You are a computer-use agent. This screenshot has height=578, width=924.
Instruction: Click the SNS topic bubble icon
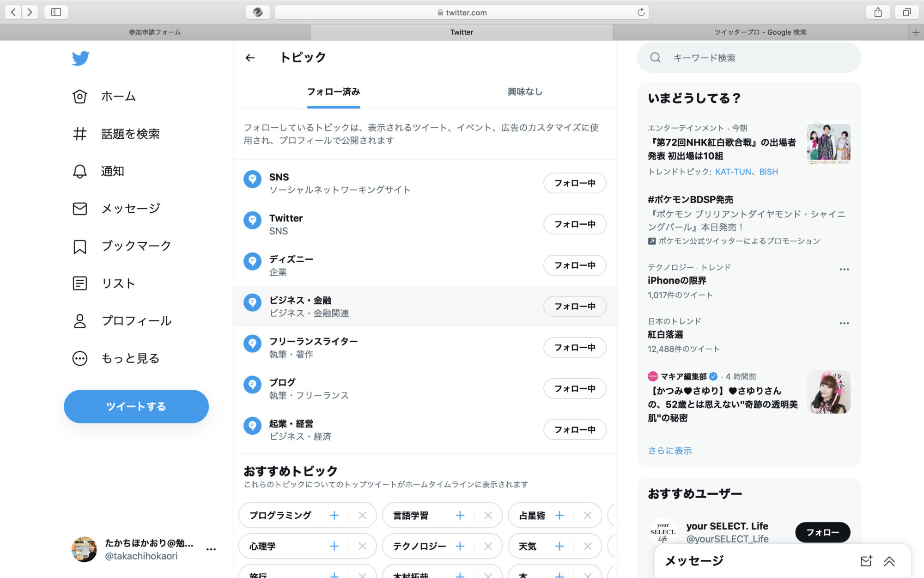point(252,179)
